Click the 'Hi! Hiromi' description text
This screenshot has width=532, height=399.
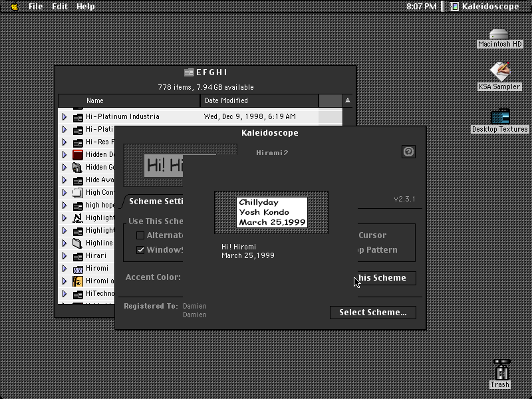(239, 247)
